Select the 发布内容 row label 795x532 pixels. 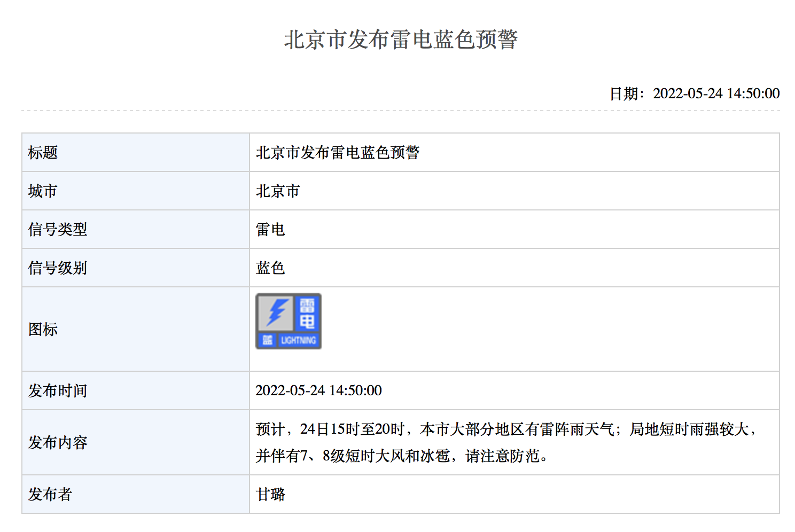pos(58,443)
